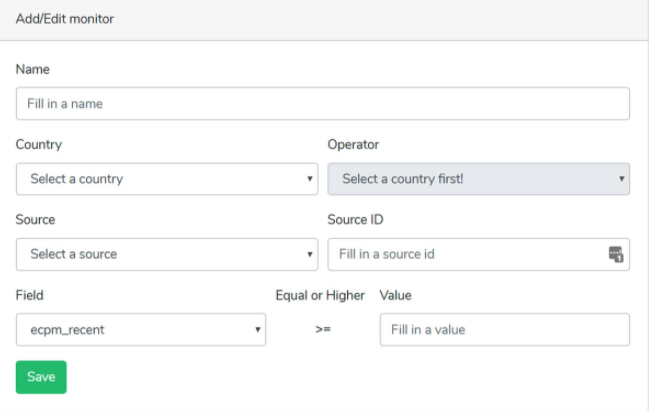649x411 pixels.
Task: Click the >= comparison symbol
Action: click(323, 329)
